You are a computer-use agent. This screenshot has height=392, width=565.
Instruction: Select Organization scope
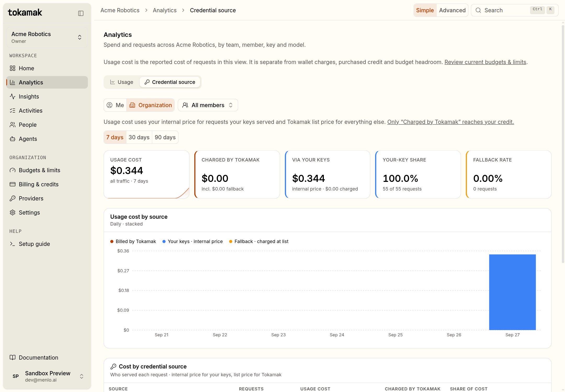150,105
